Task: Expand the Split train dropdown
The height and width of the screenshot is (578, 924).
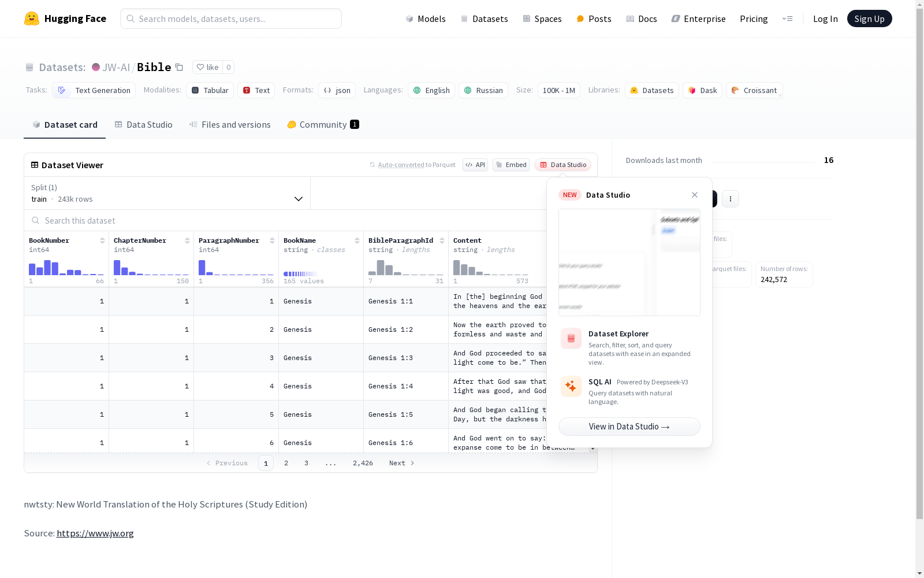Action: [167, 193]
